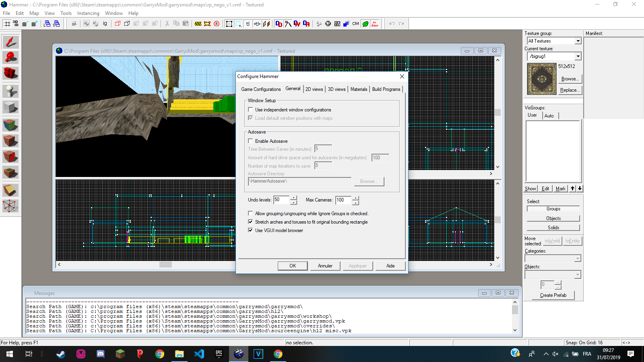Click the larger grid size icon

point(34,24)
